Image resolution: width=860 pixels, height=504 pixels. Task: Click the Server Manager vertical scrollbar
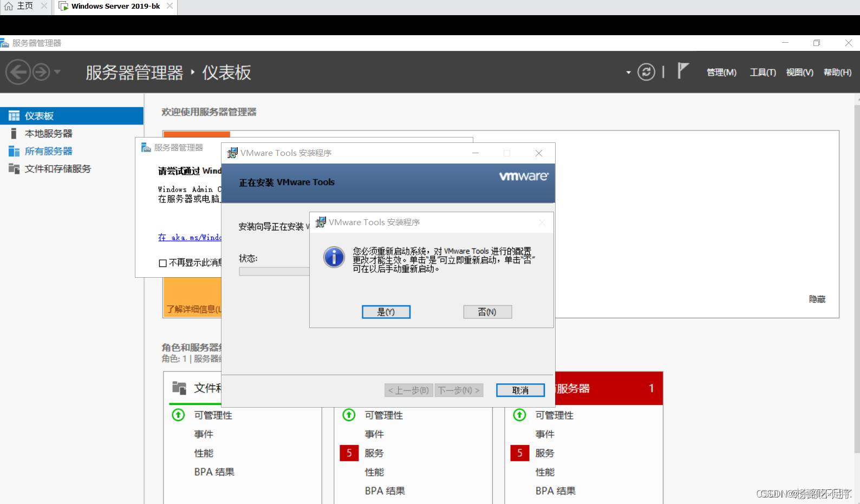[857, 279]
